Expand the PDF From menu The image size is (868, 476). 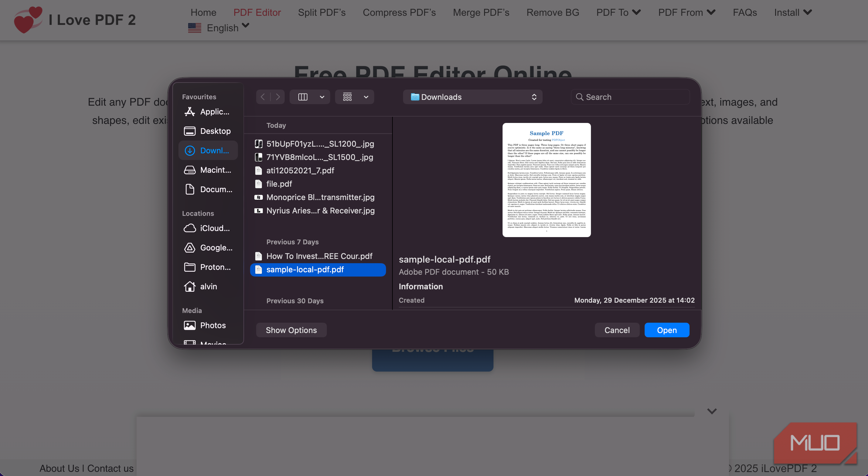687,12
